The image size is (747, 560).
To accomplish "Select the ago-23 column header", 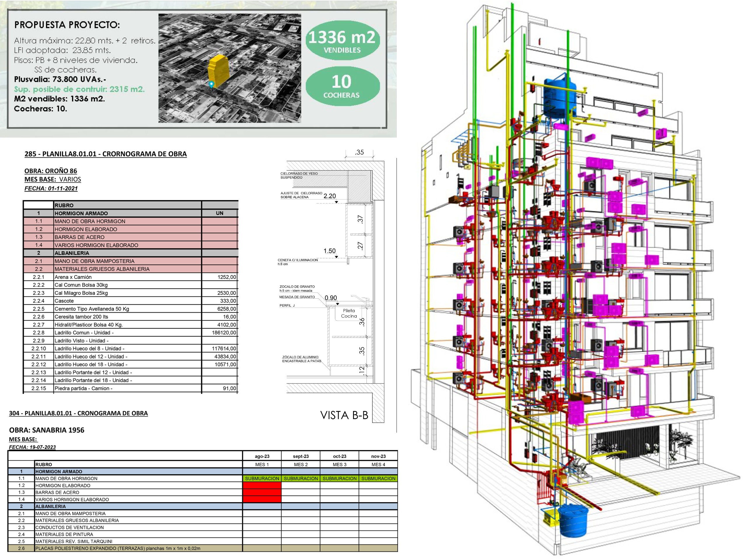I will (262, 456).
